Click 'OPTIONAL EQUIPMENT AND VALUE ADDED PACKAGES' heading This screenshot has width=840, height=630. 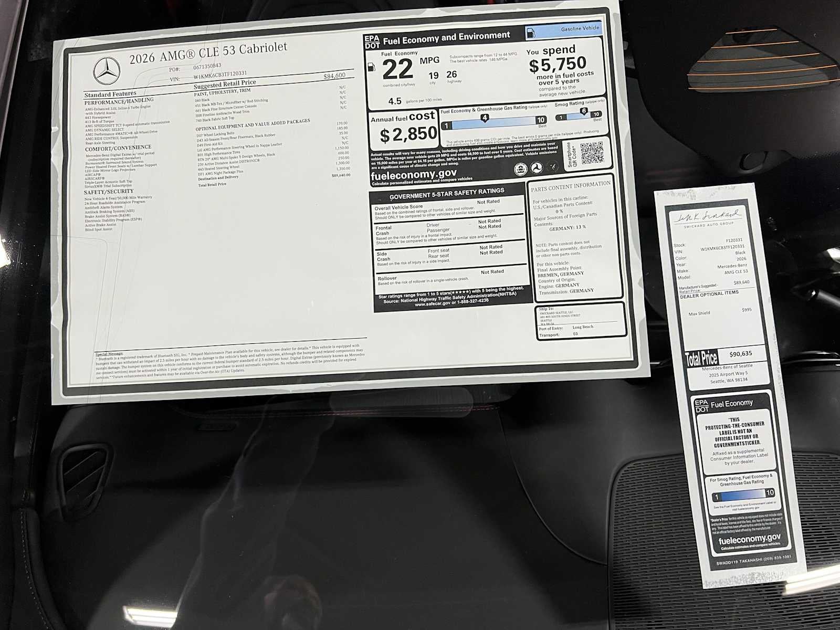pos(253,125)
